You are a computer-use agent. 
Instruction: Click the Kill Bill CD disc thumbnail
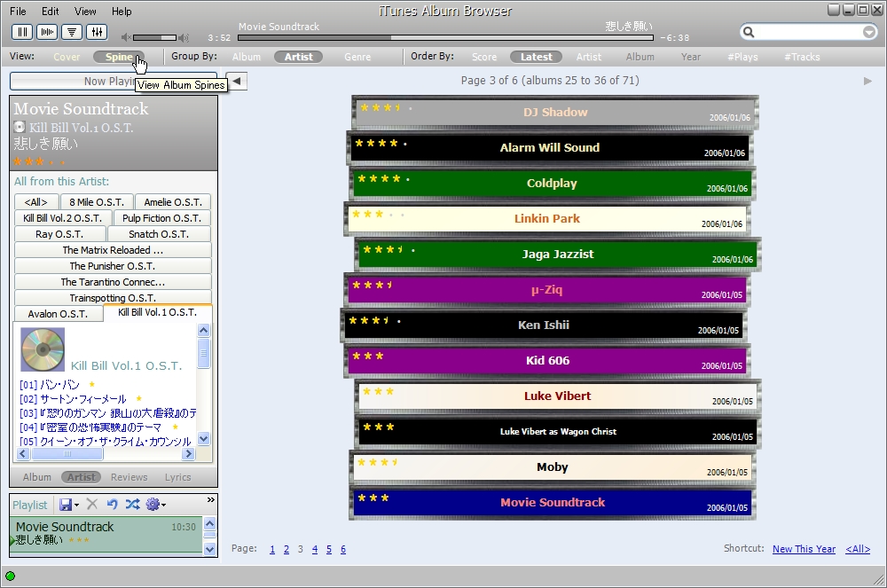(x=43, y=350)
